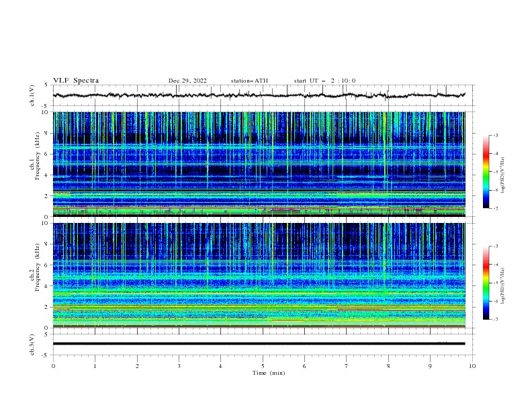Click the ch.2 spectrogram panel
The width and height of the screenshot is (532, 411).
259,275
